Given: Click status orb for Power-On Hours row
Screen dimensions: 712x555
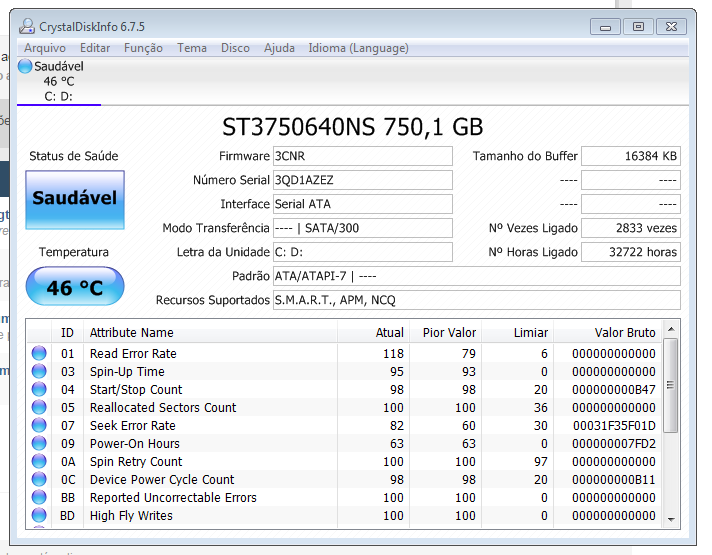Looking at the screenshot, I should (x=39, y=443).
